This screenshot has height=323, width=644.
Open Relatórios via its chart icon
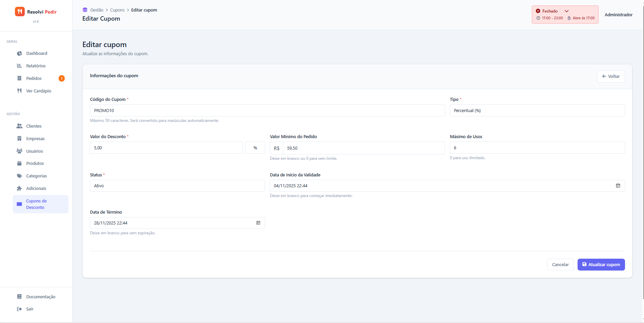point(19,66)
